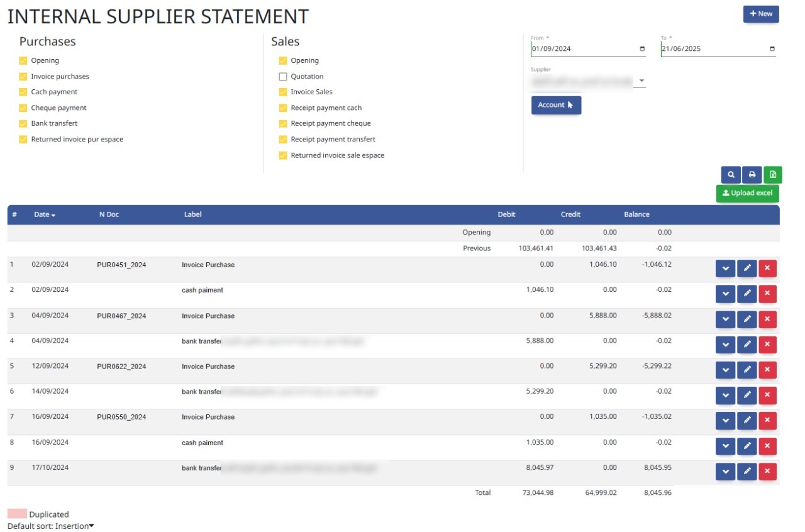Image resolution: width=805 pixels, height=532 pixels.
Task: Click the Credit column header
Action: tap(570, 214)
